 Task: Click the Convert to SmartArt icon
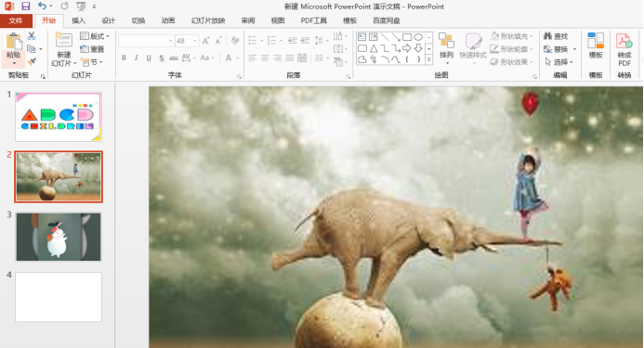click(x=338, y=62)
